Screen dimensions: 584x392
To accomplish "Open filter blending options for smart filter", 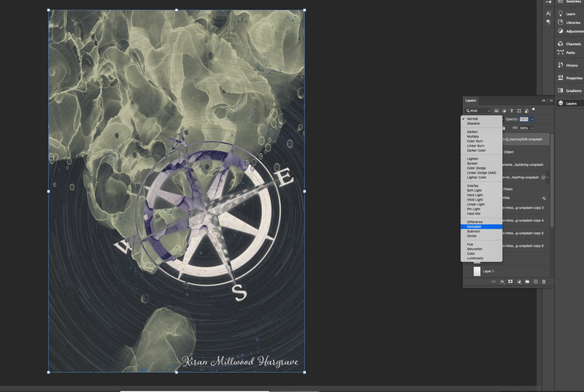I will 544,198.
